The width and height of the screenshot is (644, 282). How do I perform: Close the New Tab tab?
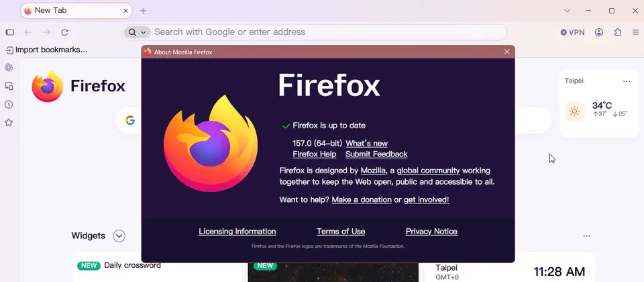click(x=125, y=11)
